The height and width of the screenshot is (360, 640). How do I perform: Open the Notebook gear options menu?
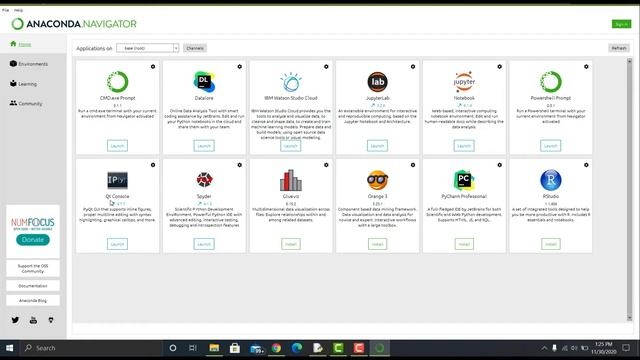(500, 67)
